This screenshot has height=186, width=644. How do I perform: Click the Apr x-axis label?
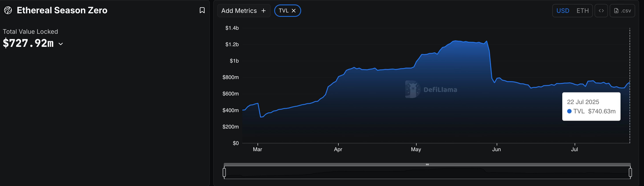pos(338,149)
